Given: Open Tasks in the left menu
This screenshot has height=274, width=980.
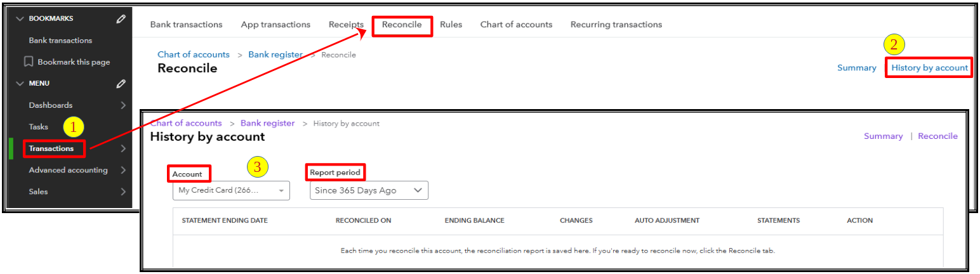Looking at the screenshot, I should (x=39, y=127).
